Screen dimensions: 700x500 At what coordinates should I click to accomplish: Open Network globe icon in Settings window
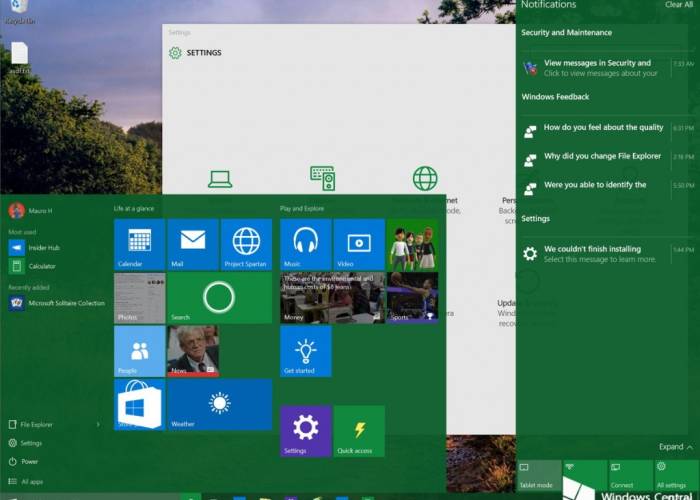click(425, 178)
